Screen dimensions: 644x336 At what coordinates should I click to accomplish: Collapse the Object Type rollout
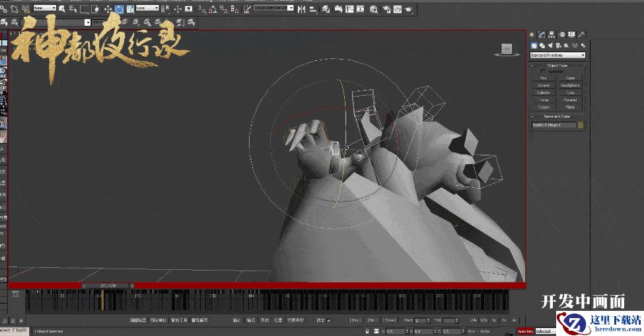pyautogui.click(x=557, y=65)
